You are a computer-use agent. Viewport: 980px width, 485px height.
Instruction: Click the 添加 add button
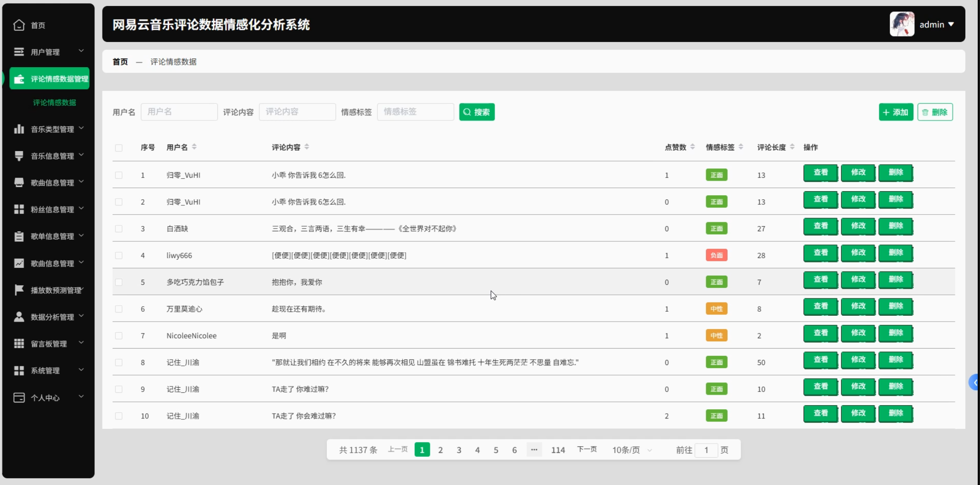[x=896, y=112]
